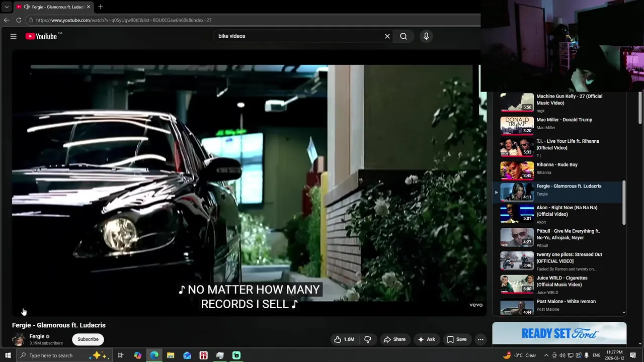Click the microphone tray icon

tap(587, 355)
